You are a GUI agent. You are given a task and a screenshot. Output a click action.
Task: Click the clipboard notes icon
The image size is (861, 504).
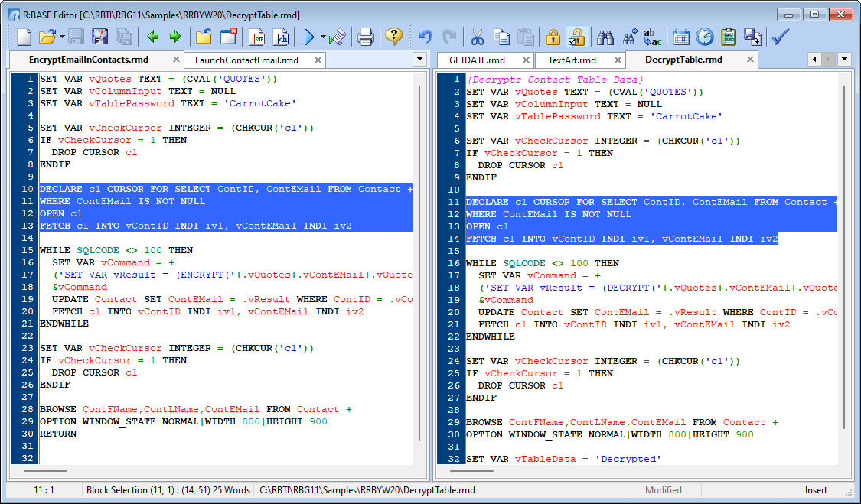(x=729, y=37)
